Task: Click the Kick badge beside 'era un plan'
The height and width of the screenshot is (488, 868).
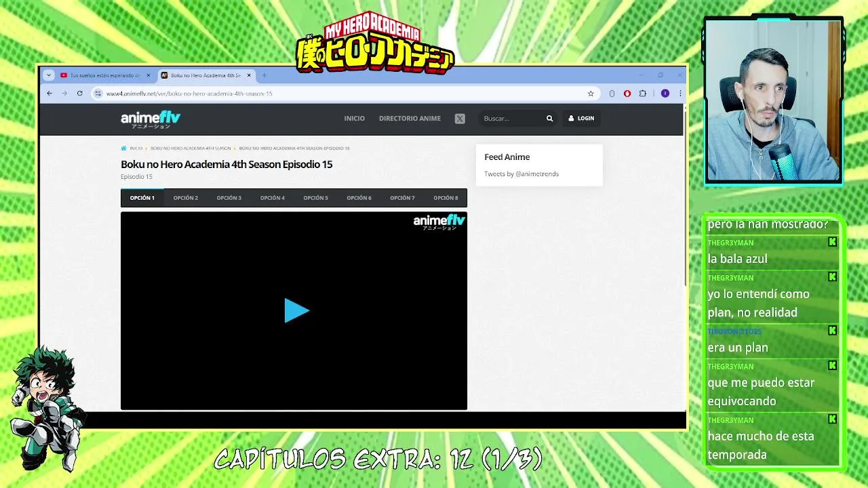Action: tap(832, 331)
